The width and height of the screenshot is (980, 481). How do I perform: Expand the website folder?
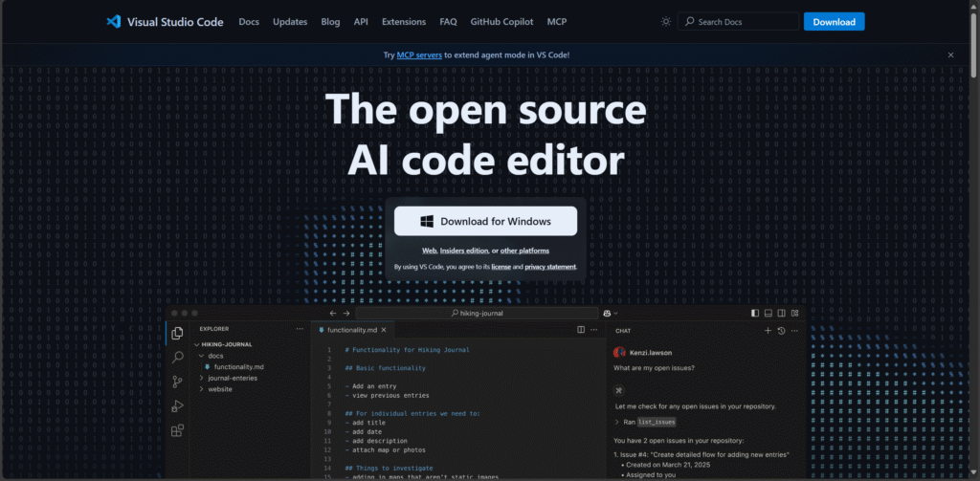[x=201, y=389]
